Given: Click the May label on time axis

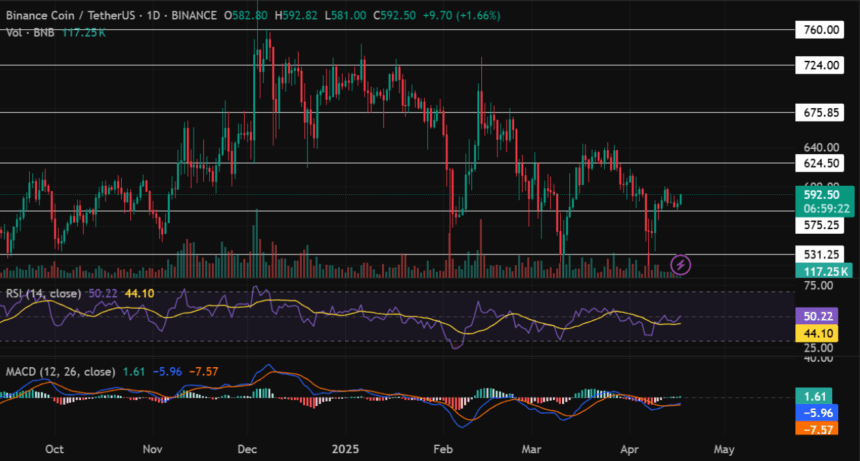Looking at the screenshot, I should 724,449.
